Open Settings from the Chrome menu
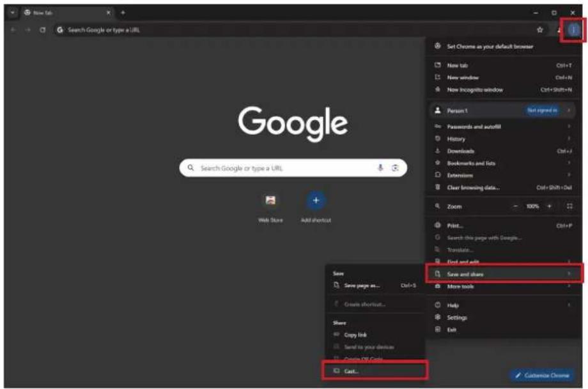The width and height of the screenshot is (588, 389). tap(504, 317)
